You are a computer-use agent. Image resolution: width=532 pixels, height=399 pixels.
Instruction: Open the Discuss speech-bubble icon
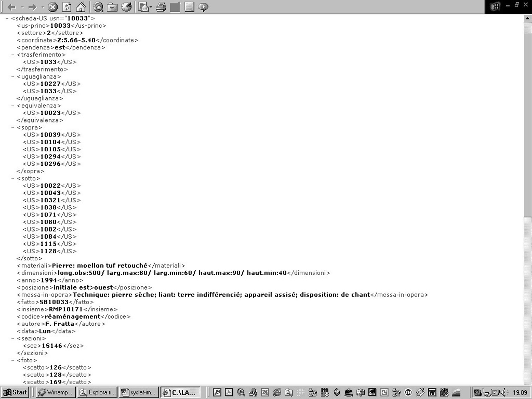203,7
